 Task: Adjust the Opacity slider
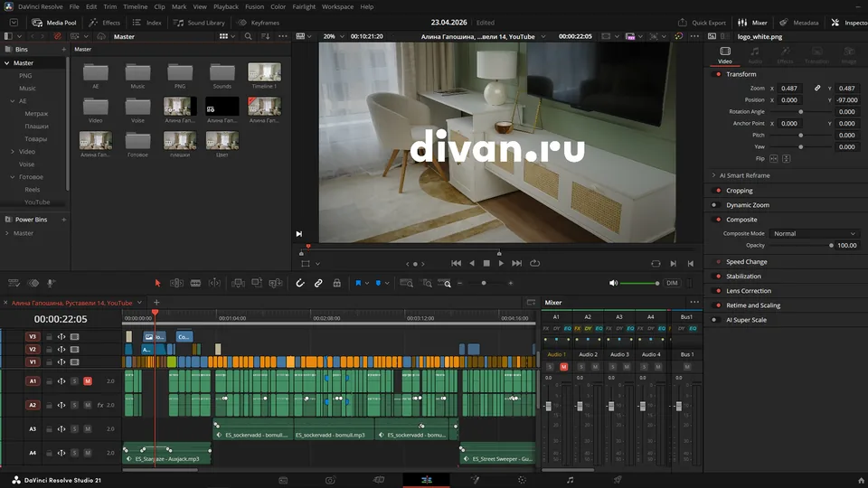pyautogui.click(x=801, y=245)
